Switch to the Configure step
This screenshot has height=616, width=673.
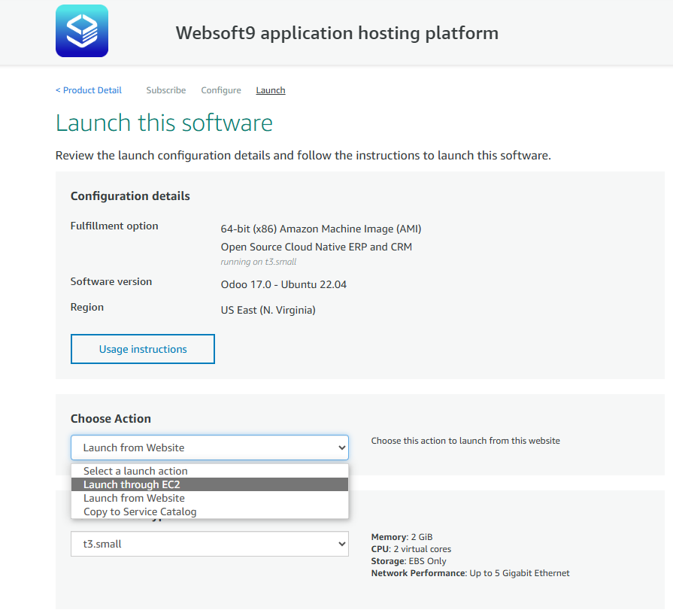[x=221, y=90]
